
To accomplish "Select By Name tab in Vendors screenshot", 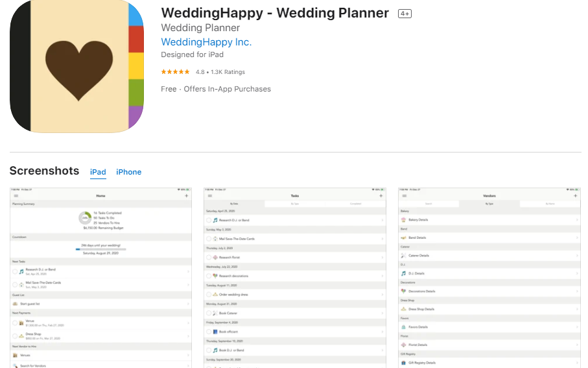I will coord(550,204).
